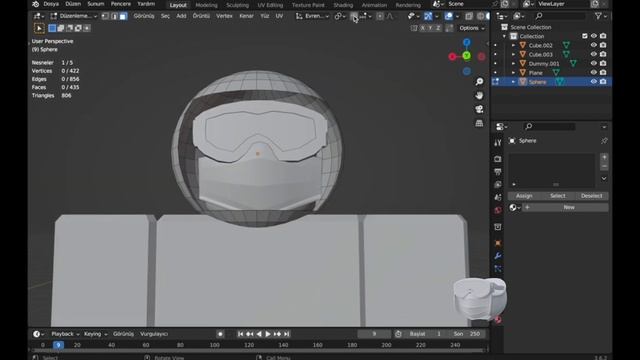The image size is (640, 360).
Task: Open the Options dropdown
Action: 472,28
